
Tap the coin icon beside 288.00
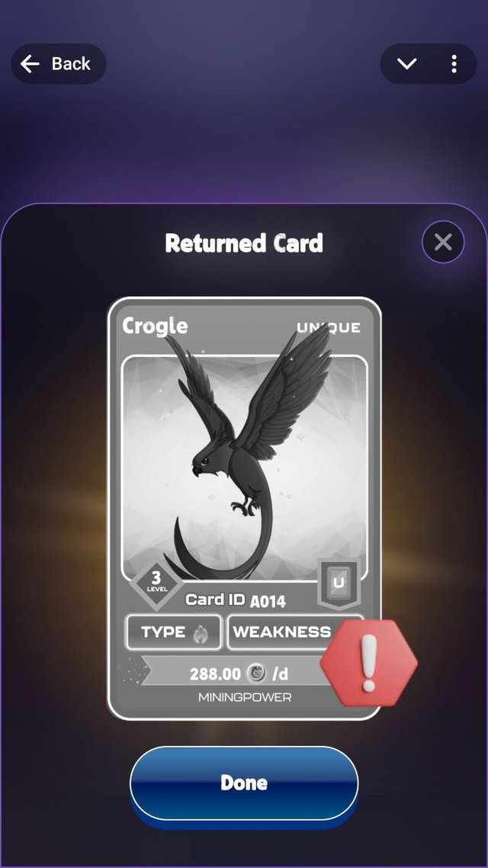click(257, 674)
